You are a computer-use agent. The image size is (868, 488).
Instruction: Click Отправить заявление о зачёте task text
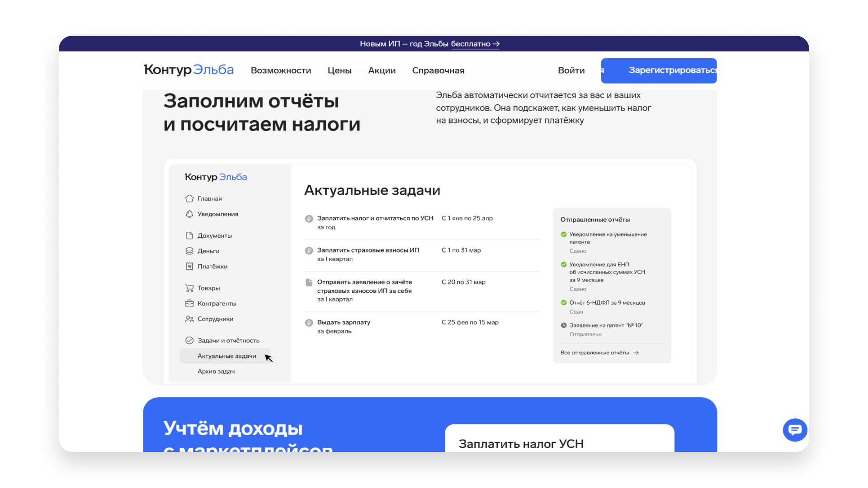tap(364, 286)
